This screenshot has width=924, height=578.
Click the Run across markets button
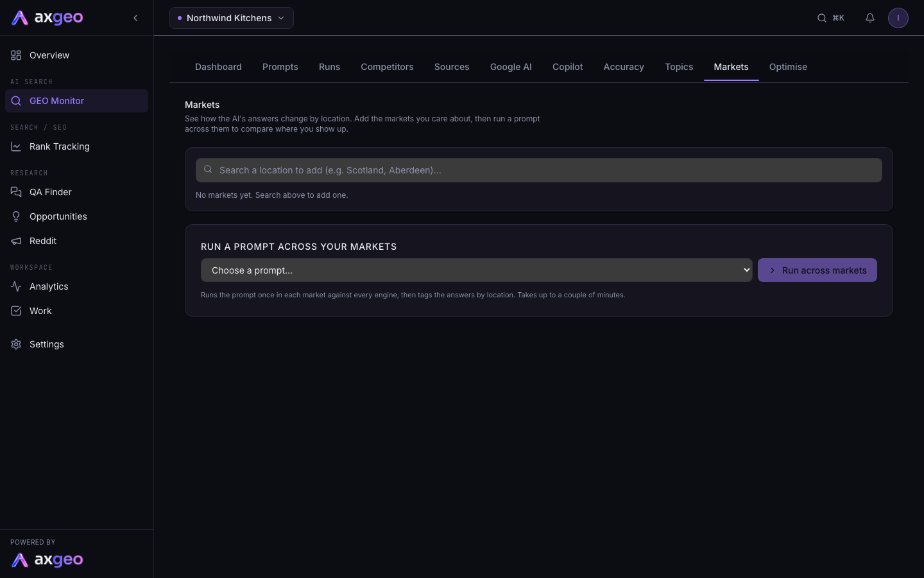pyautogui.click(x=817, y=270)
